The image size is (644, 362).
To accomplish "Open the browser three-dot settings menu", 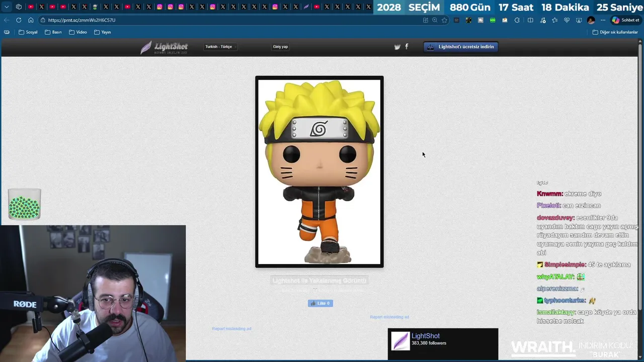I will click(x=603, y=20).
